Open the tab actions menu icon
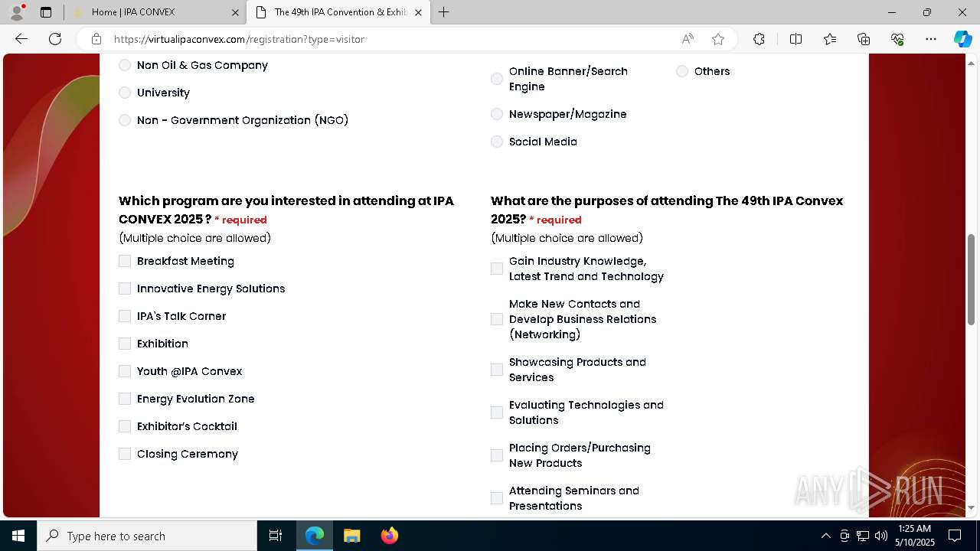980x551 pixels. pyautogui.click(x=46, y=12)
